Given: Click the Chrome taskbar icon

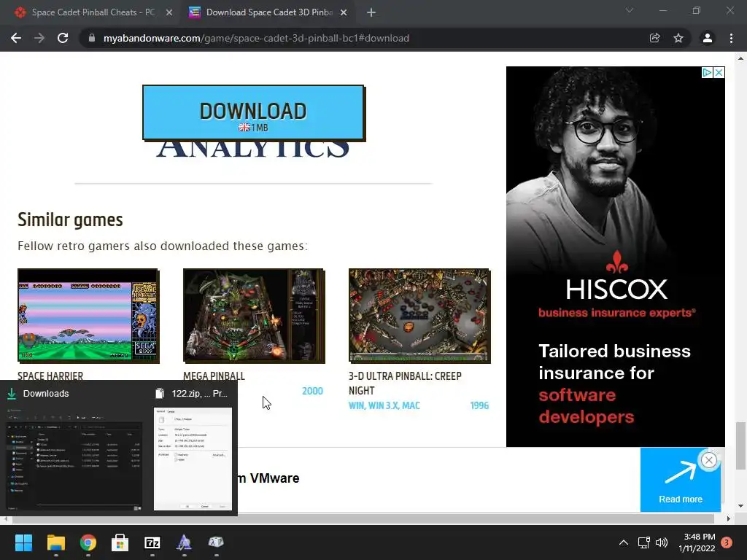Looking at the screenshot, I should [x=88, y=542].
